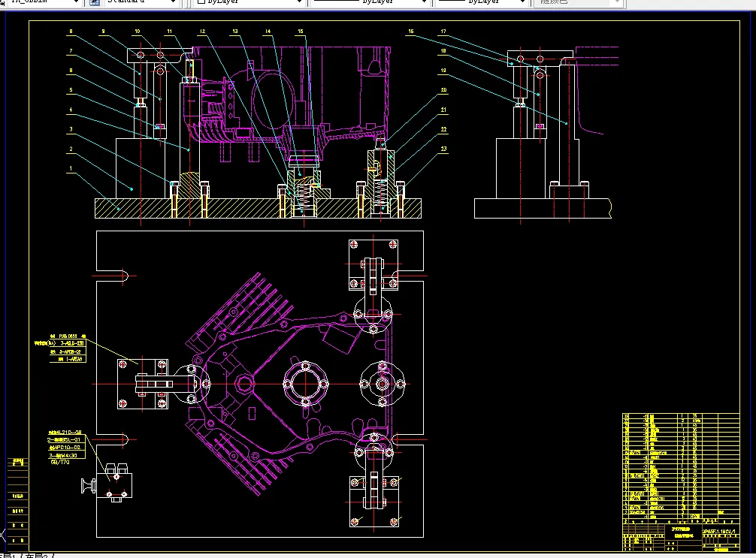
Task: Select part balloon number 20
Action: [x=443, y=90]
